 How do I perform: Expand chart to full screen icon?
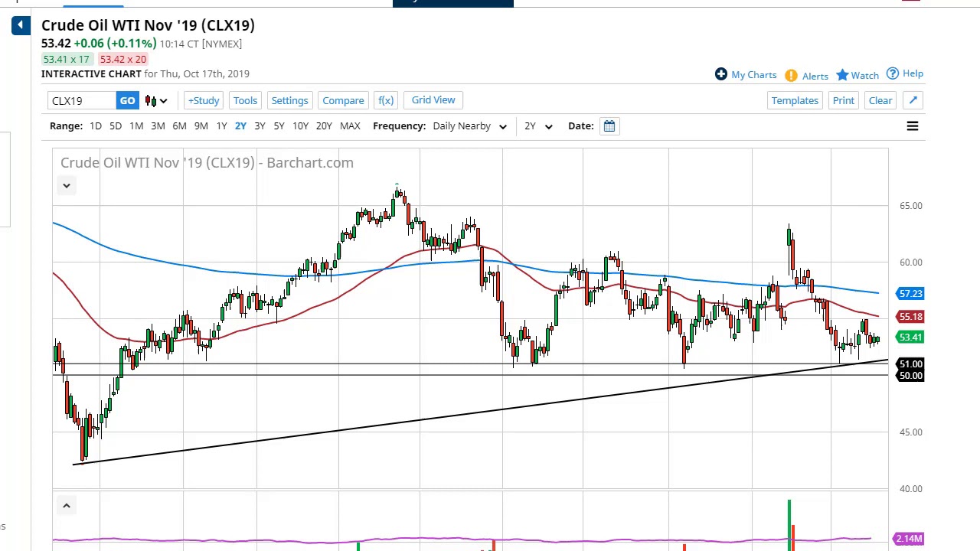913,100
